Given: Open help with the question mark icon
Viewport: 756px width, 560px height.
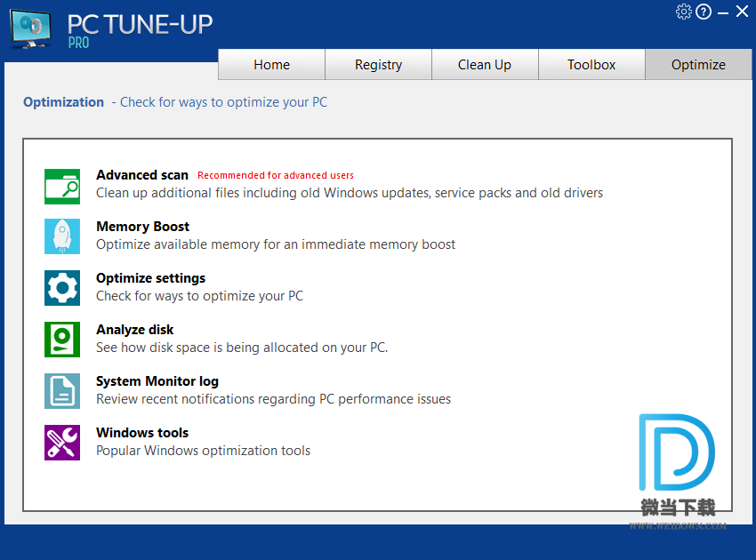Looking at the screenshot, I should click(704, 12).
